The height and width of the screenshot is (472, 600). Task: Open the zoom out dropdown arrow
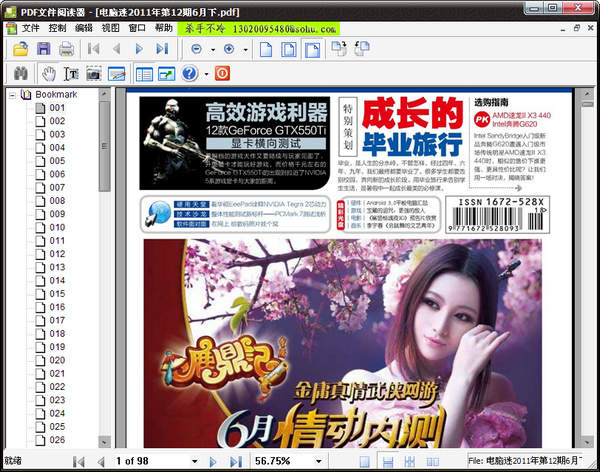pos(212,48)
